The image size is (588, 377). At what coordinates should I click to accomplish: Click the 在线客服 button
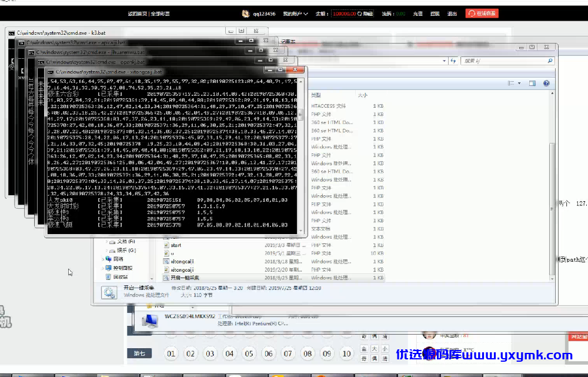point(482,14)
